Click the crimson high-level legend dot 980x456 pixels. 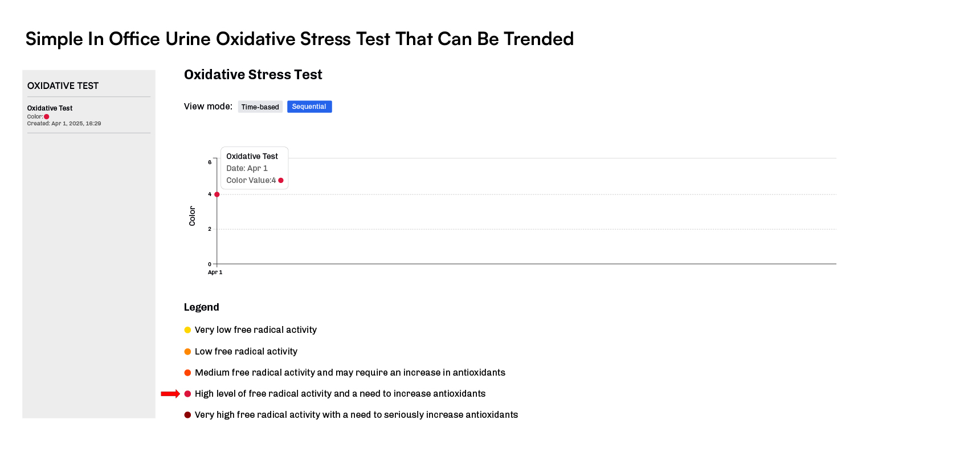tap(187, 394)
